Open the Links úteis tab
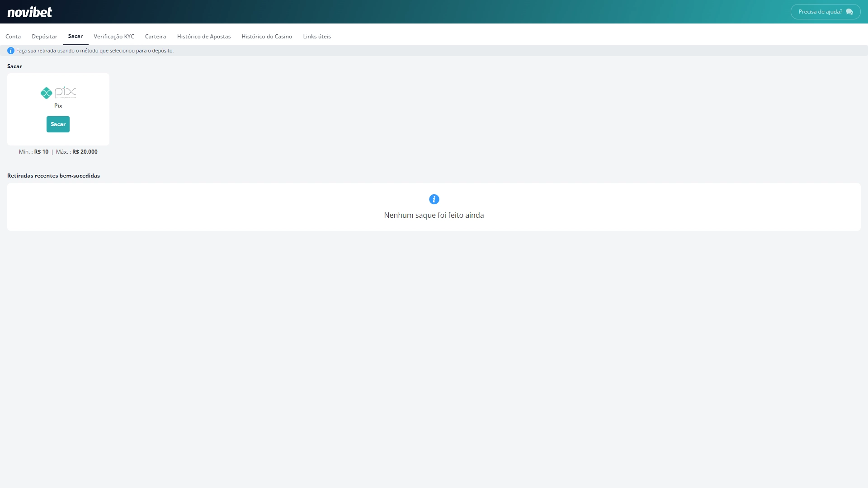This screenshot has height=488, width=868. click(317, 36)
